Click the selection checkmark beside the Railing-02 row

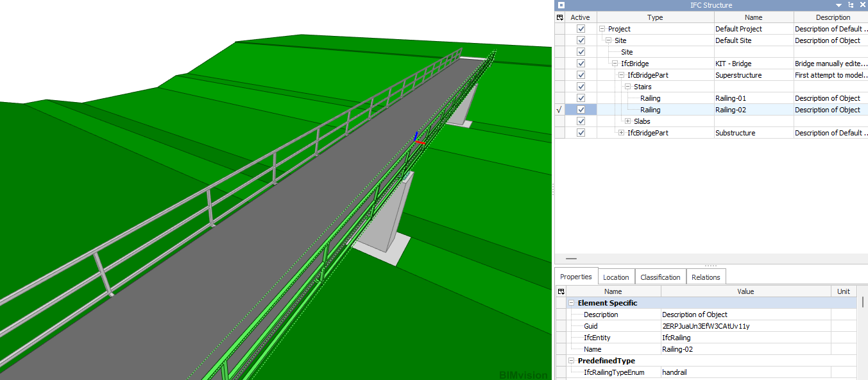(559, 110)
